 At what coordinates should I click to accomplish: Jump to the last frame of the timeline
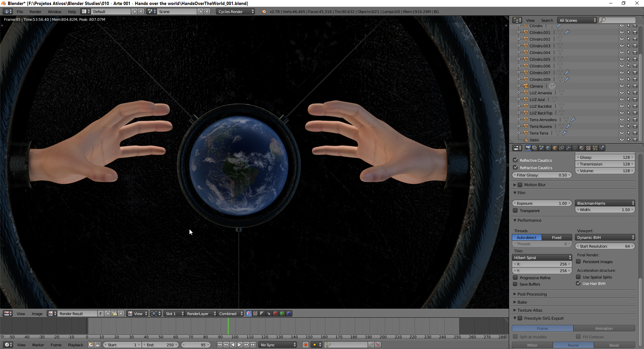pyautogui.click(x=253, y=345)
